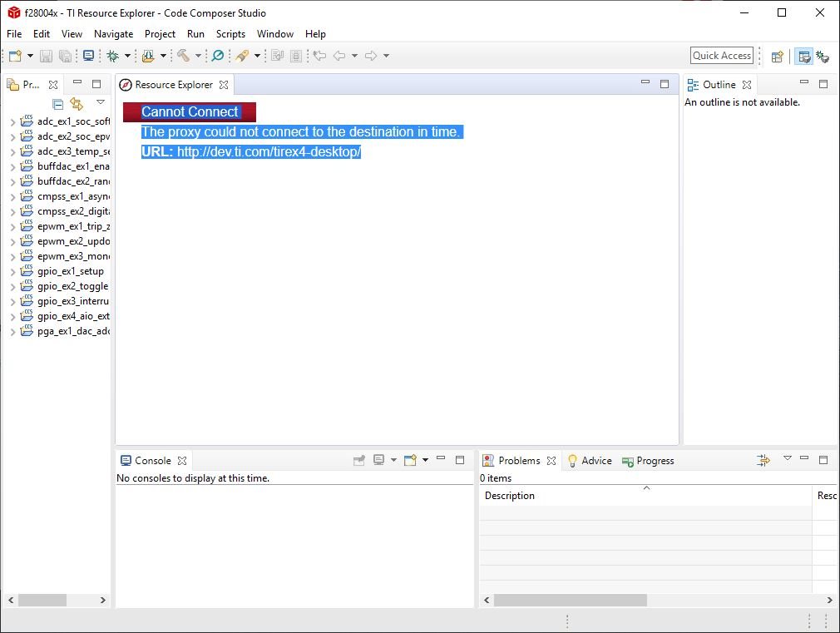Open the Run menu
840x633 pixels.
point(195,34)
